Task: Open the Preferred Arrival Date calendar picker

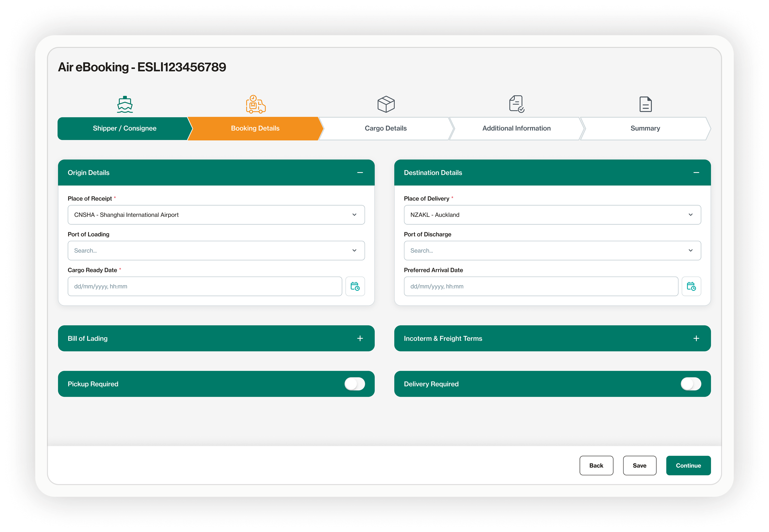Action: point(691,286)
